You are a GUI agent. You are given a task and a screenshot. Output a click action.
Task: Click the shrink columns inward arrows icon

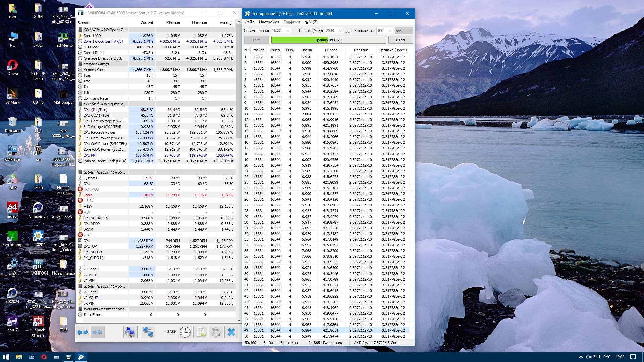click(97, 332)
